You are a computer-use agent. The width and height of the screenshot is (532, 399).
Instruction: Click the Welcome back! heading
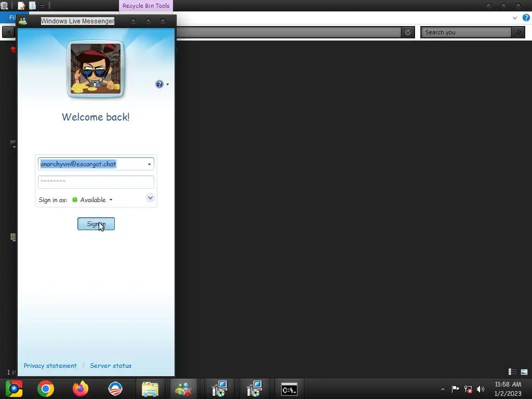(96, 117)
